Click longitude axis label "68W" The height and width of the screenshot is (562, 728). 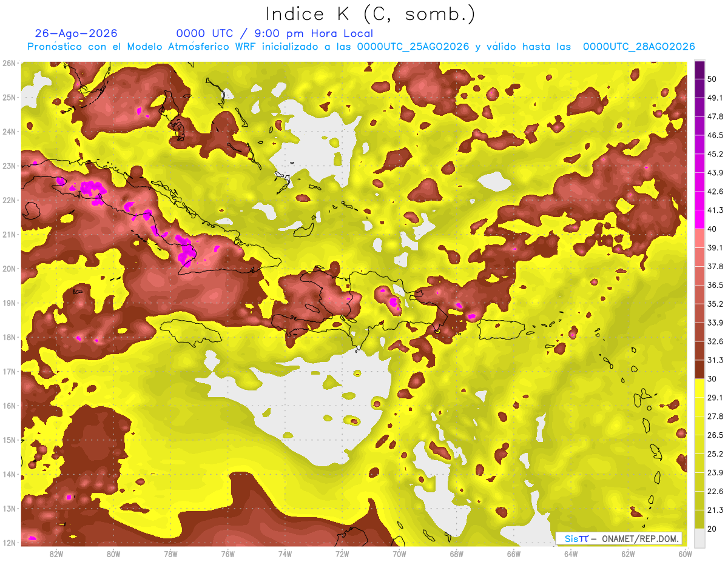[x=457, y=554]
